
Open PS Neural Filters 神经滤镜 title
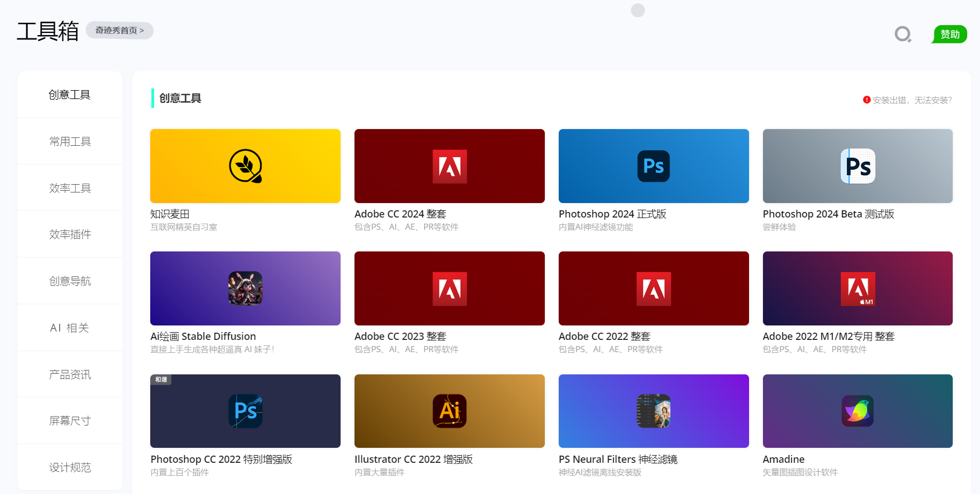[618, 460]
